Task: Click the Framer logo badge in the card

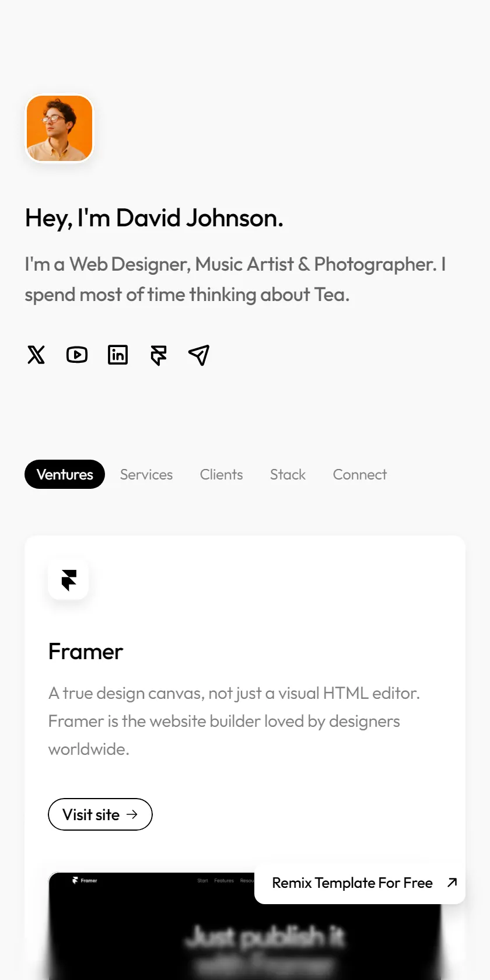Action: coord(68,579)
